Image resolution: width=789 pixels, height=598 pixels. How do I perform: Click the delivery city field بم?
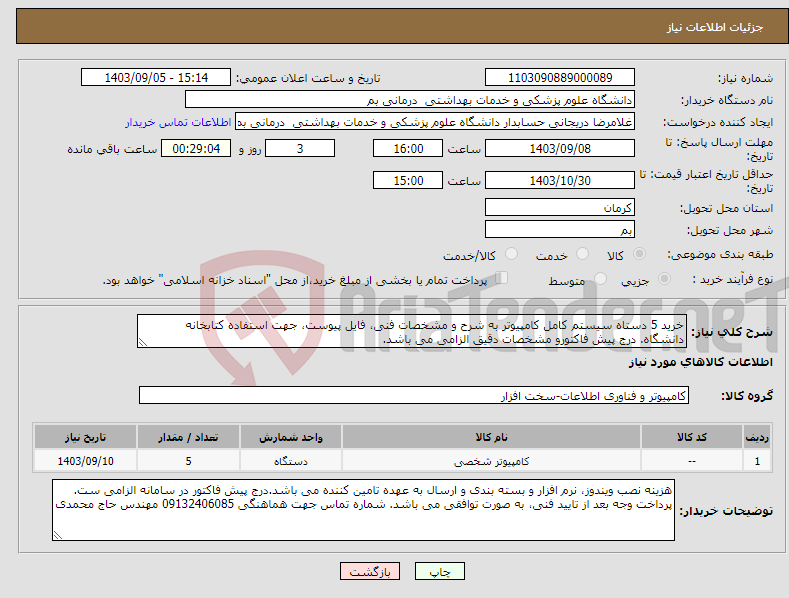560,230
